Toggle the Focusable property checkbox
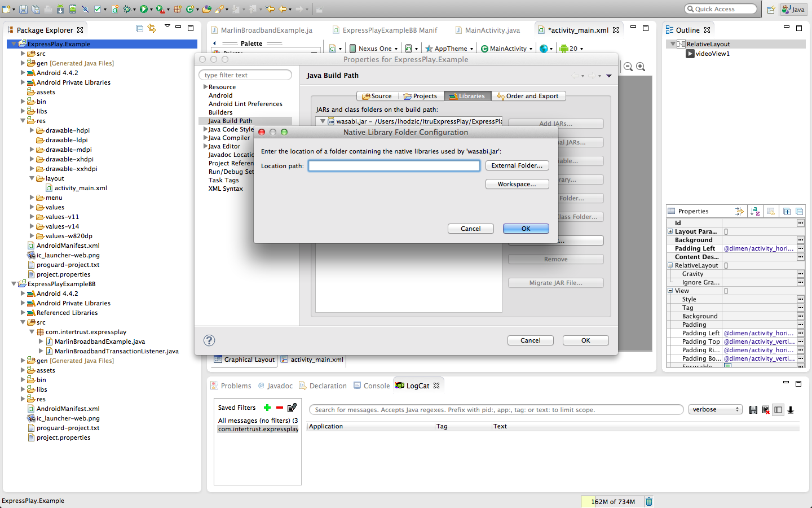The image size is (812, 508). 727,366
